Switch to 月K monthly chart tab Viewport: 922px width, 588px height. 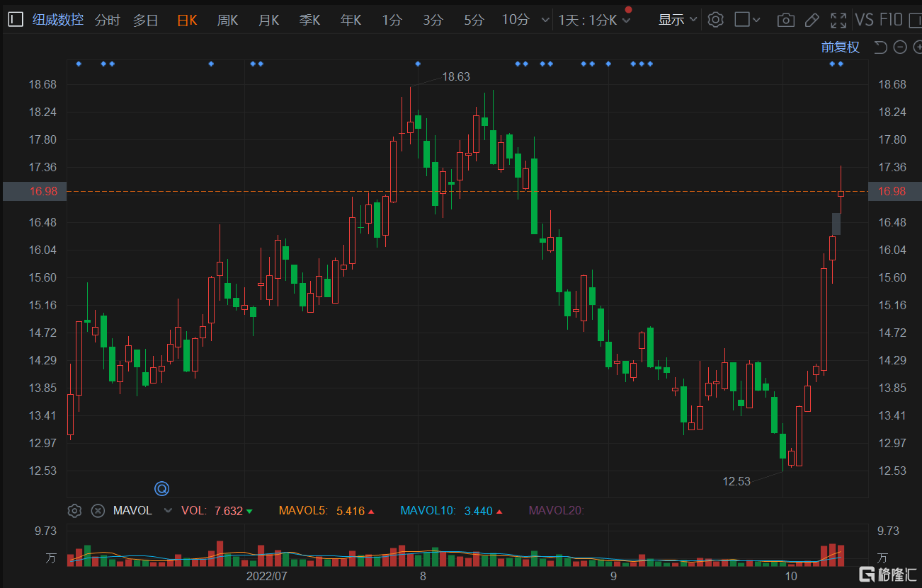[x=268, y=20]
